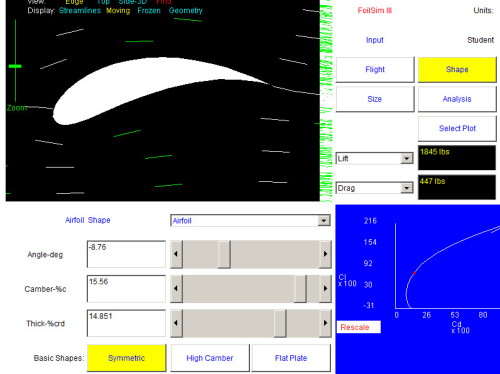Screen dimensions: 500x374
Task: Expand the Airfoil shape dropdown
Action: click(250, 221)
